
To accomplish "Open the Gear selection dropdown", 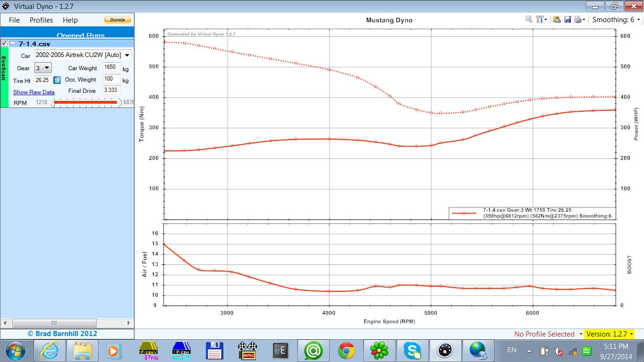I will click(x=43, y=68).
